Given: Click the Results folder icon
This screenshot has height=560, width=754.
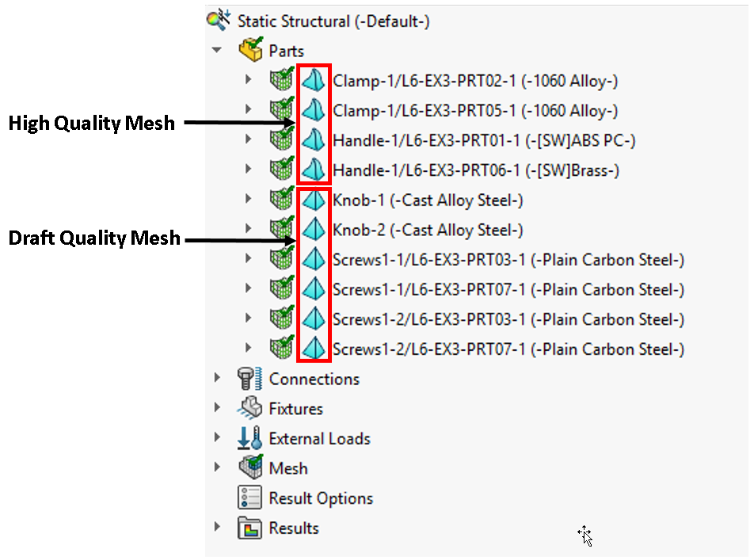Looking at the screenshot, I should (x=250, y=528).
